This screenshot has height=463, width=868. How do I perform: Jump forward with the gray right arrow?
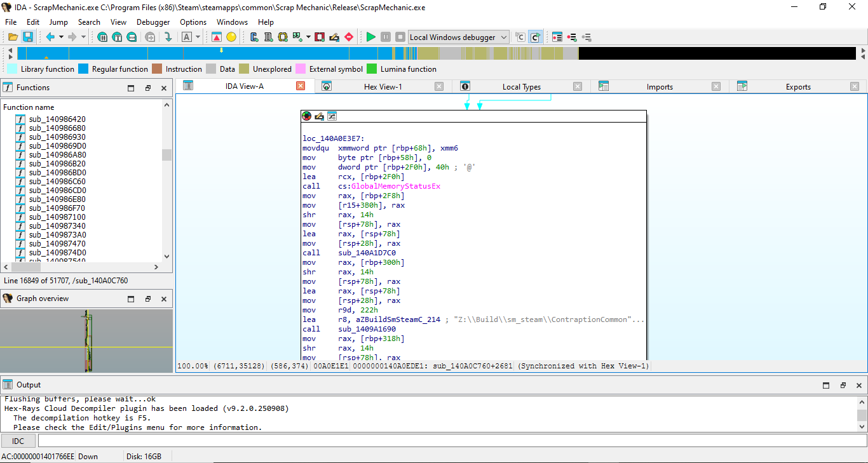click(x=72, y=37)
